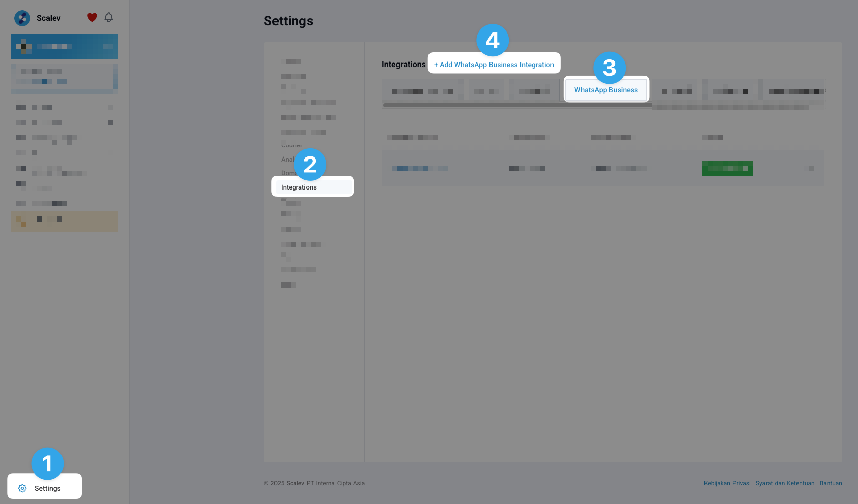The image size is (858, 504).
Task: Click the numbered step 3 badge
Action: 609,68
